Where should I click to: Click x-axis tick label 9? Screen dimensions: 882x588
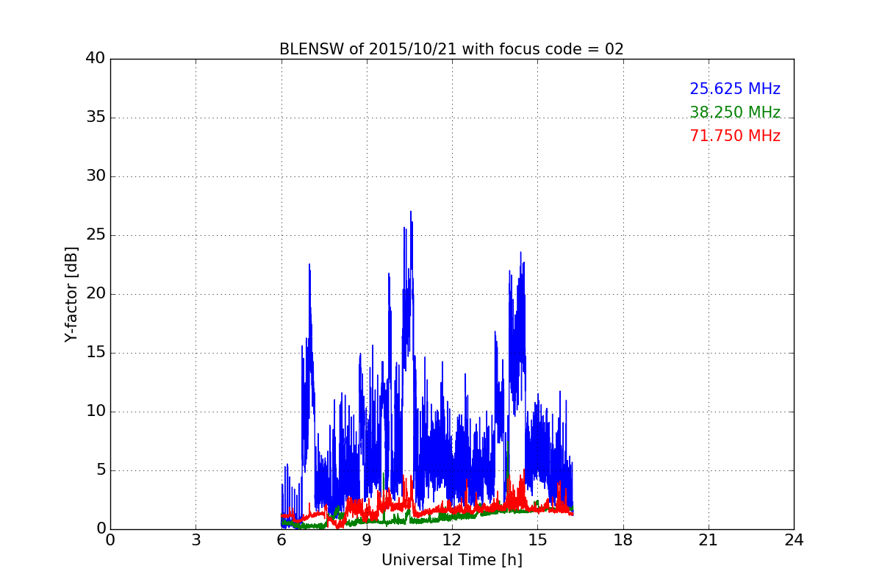click(x=367, y=539)
